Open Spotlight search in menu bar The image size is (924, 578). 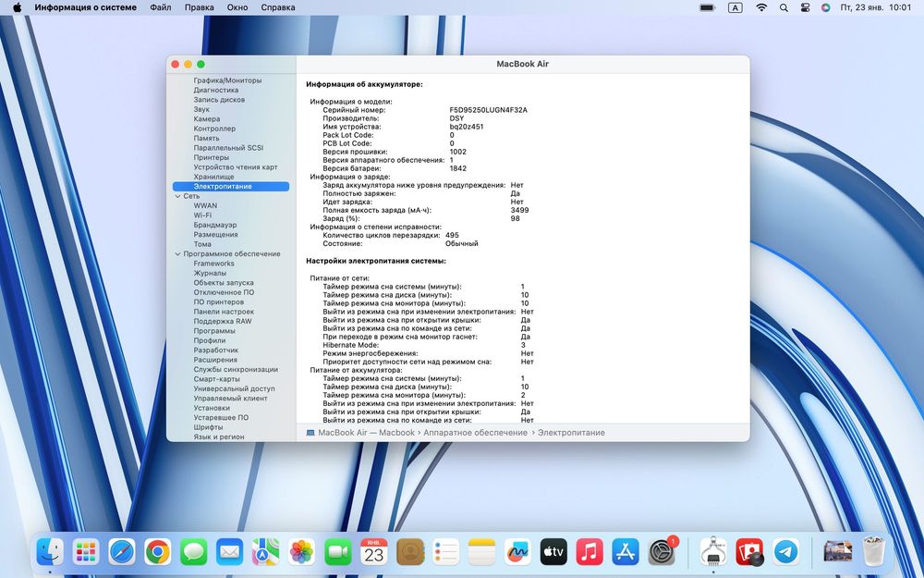point(784,7)
